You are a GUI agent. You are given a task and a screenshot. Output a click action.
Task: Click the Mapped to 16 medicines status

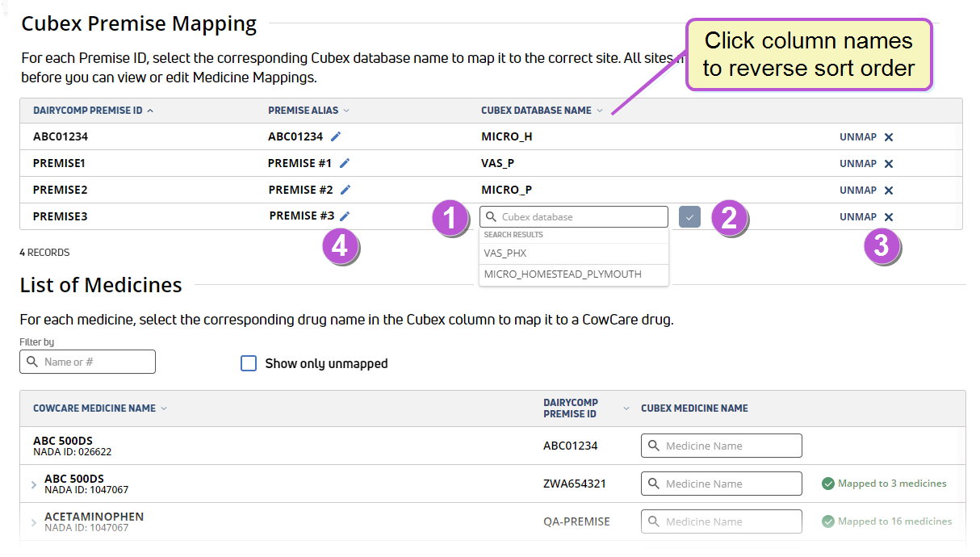887,521
